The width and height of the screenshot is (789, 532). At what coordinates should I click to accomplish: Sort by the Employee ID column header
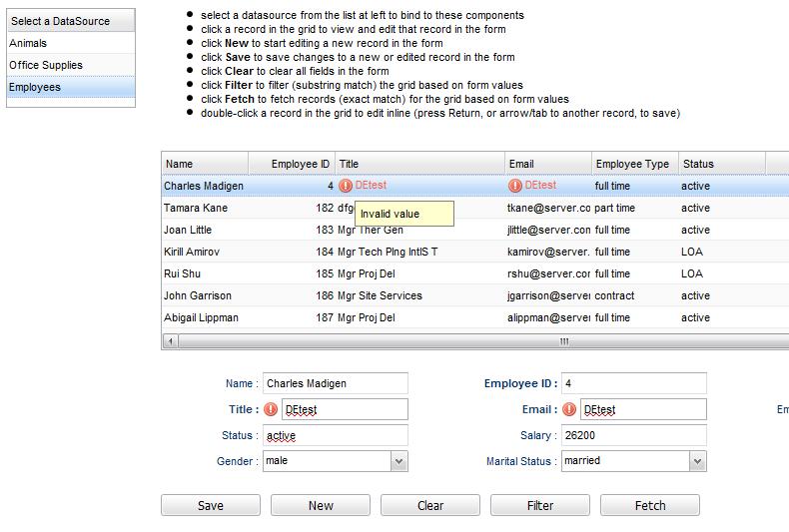click(292, 164)
